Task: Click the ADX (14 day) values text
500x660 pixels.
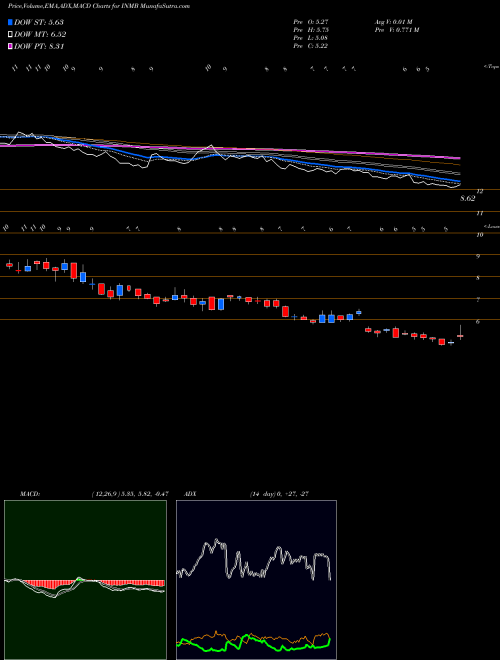Action: (279, 494)
